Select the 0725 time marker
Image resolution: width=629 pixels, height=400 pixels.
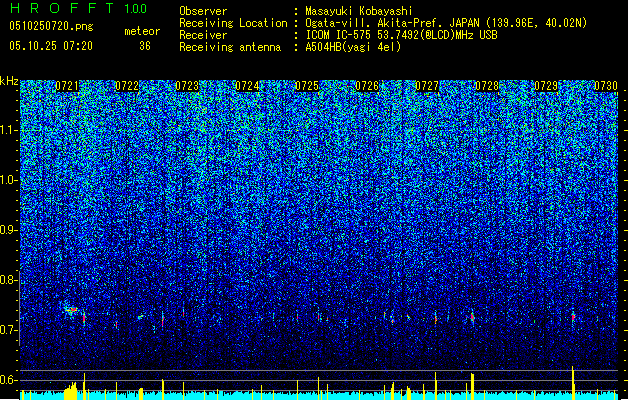tap(307, 86)
